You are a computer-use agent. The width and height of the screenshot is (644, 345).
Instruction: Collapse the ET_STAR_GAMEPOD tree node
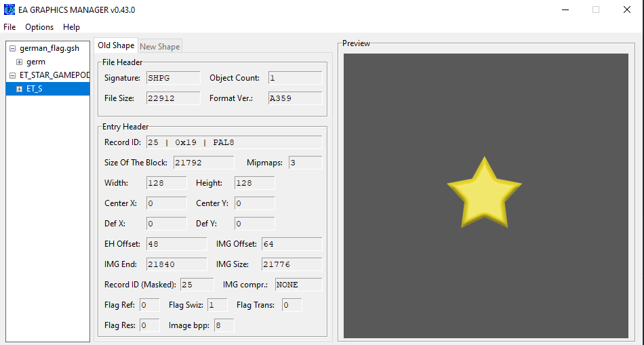[12, 75]
